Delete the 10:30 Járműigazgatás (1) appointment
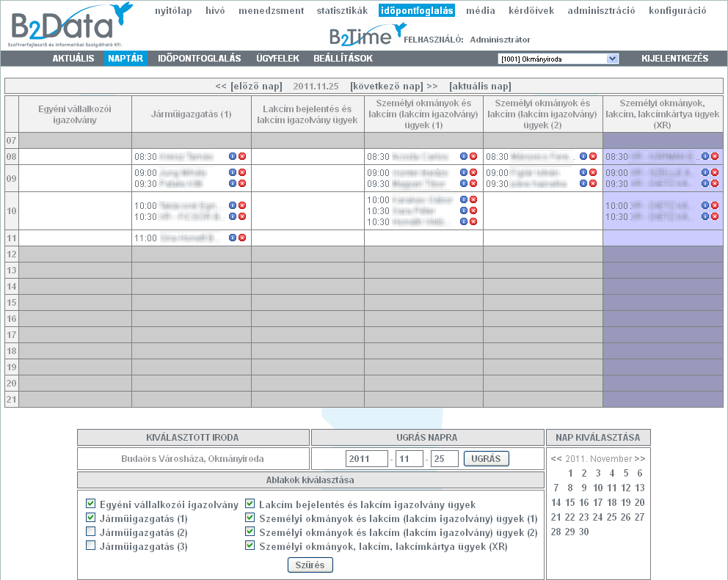The height and width of the screenshot is (580, 728). coord(242,216)
